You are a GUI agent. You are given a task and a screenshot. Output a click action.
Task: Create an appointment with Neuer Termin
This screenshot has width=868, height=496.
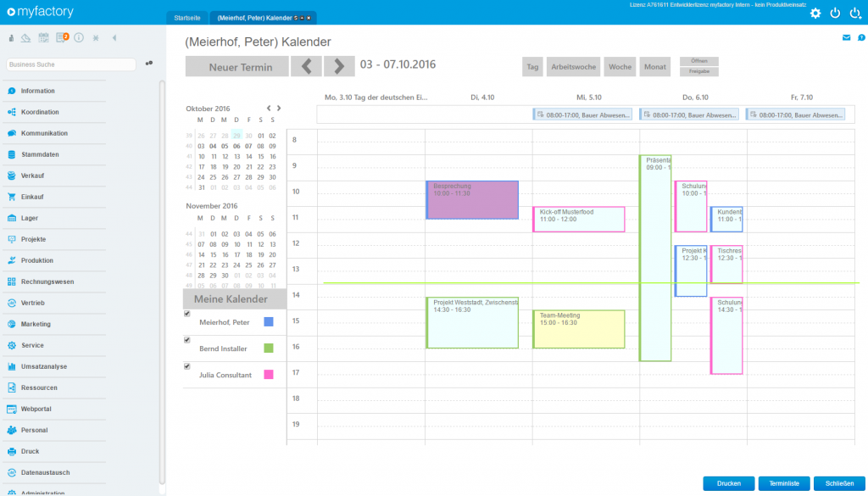[x=237, y=66]
